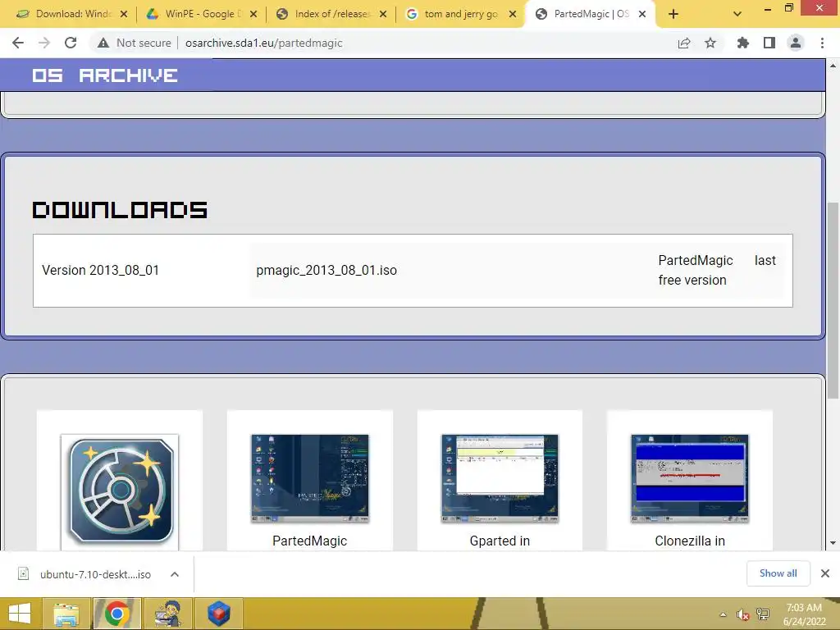Toggle the browser side panel icon

click(769, 43)
